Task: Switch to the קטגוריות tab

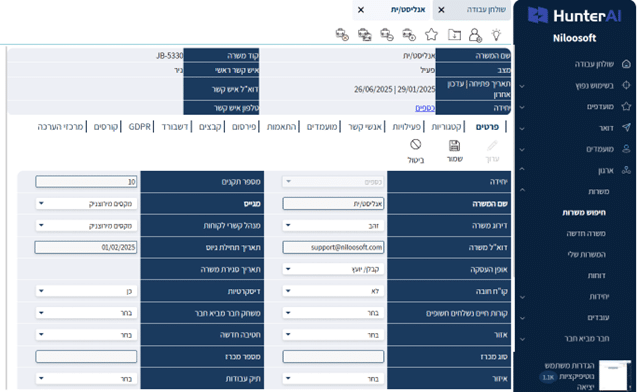Action: click(446, 127)
